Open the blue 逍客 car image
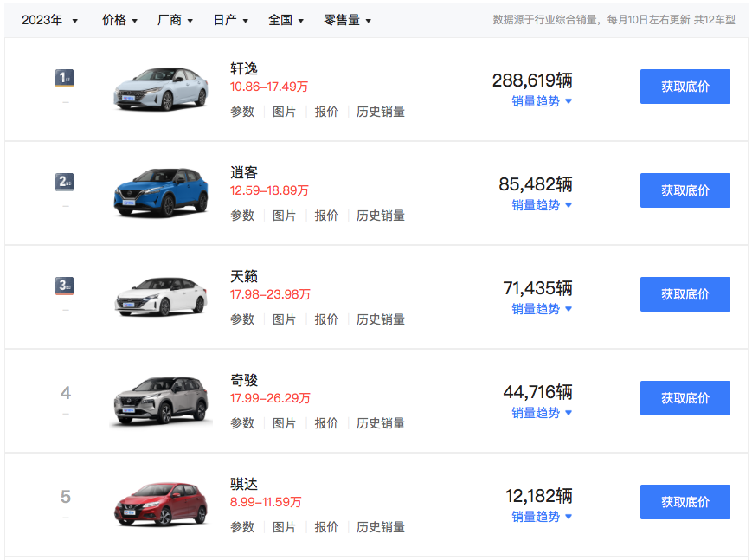 [161, 192]
